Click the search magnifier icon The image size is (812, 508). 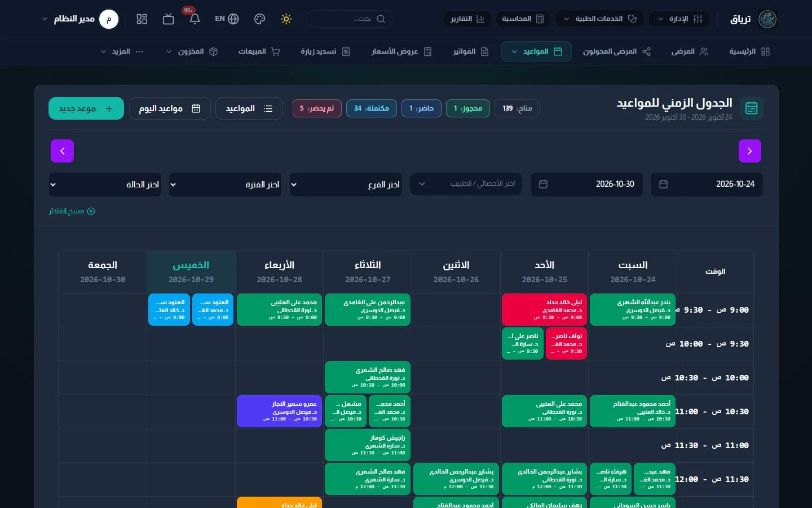[x=381, y=19]
